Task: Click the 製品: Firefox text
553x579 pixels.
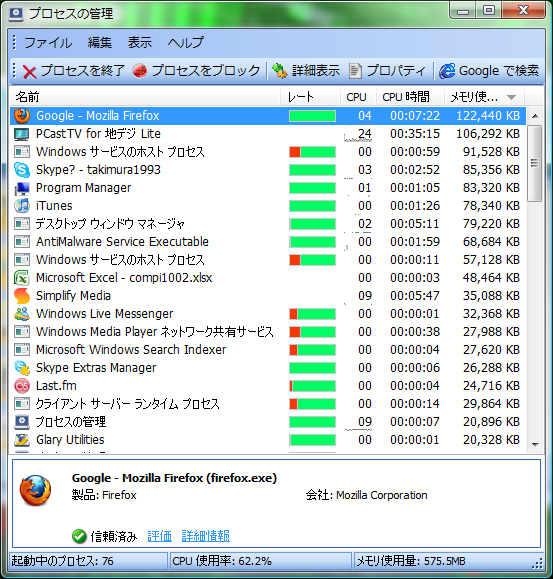Action: coord(104,495)
